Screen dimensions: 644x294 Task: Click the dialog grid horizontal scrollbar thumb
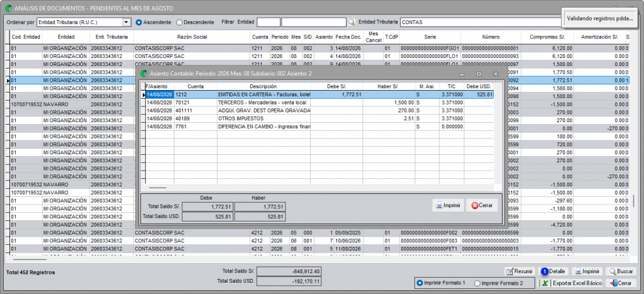point(158,188)
